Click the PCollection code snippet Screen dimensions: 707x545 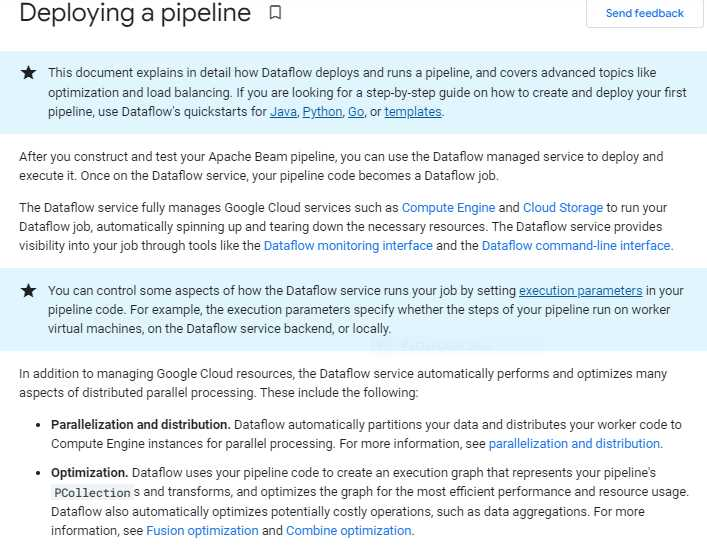point(92,493)
